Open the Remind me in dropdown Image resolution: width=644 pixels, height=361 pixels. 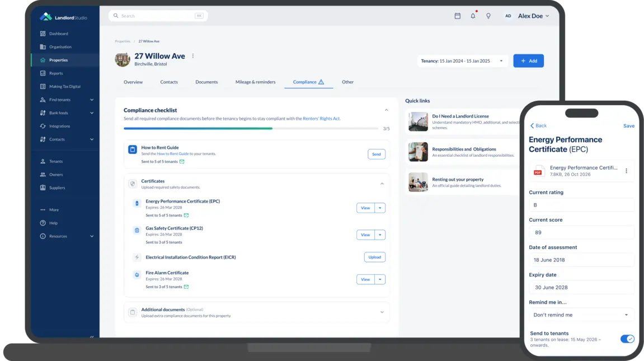(581, 315)
